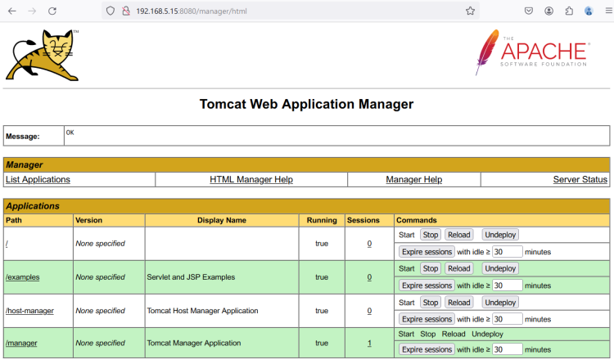Undeploy the /examples application

(x=500, y=268)
